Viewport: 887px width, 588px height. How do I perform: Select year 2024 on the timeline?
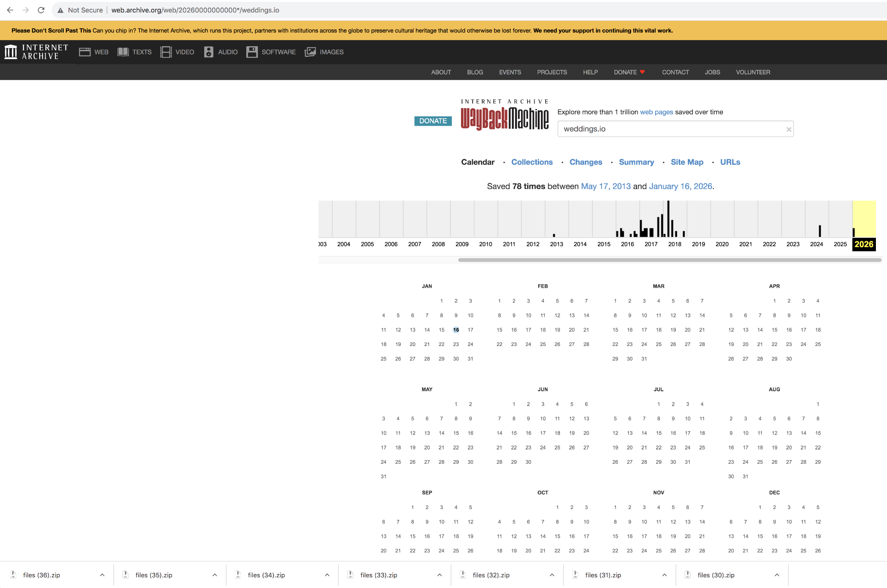816,244
